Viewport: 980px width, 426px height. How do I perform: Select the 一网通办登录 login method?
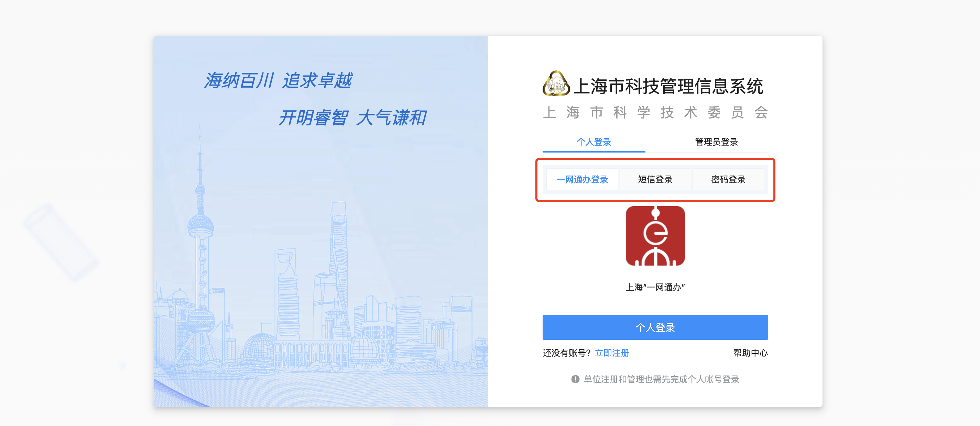coord(582,179)
